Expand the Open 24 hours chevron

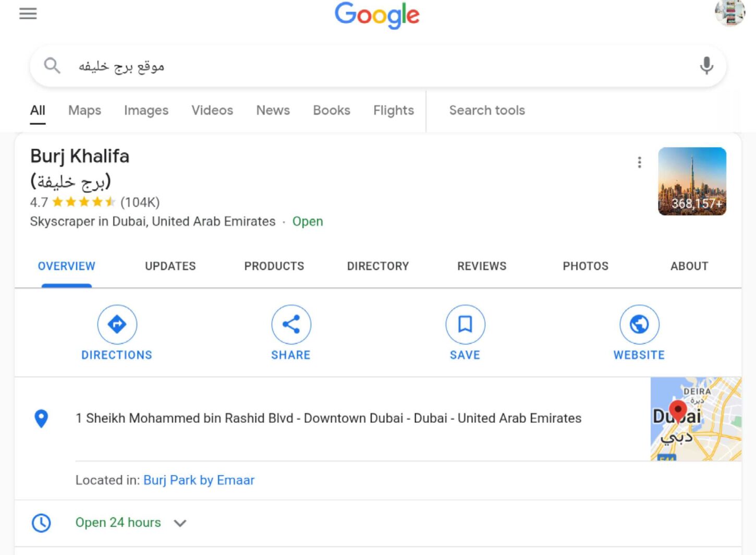180,523
